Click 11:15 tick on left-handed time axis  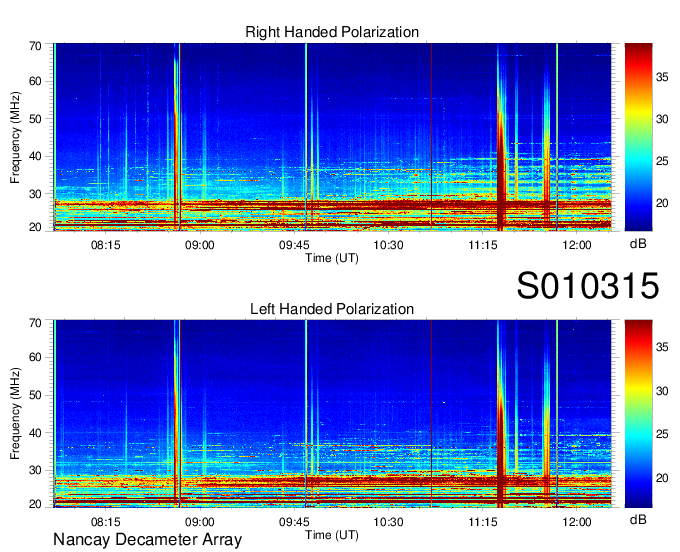point(483,522)
